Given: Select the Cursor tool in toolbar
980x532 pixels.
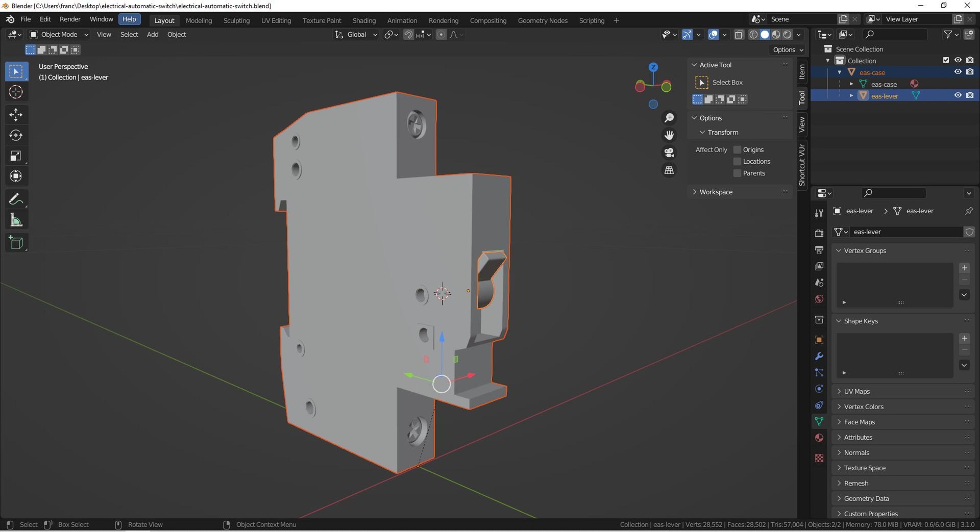Looking at the screenshot, I should click(16, 92).
